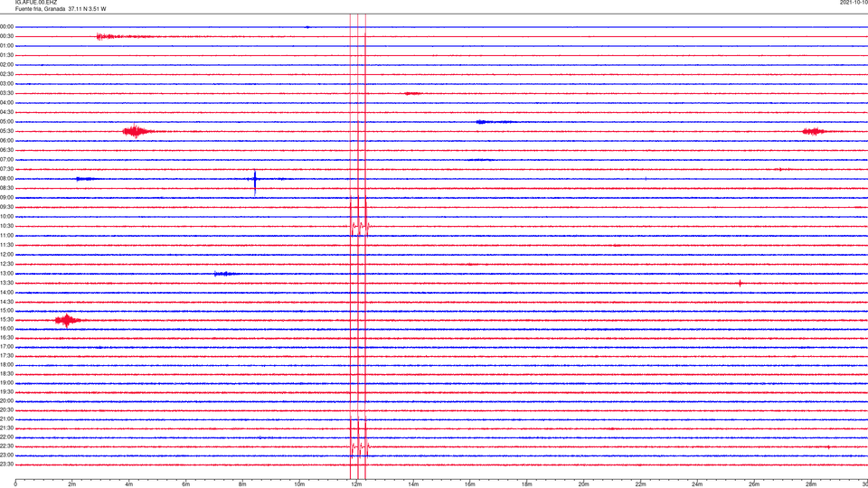Select the 20:00 trace time label
This screenshot has width=868, height=488.
(x=7, y=400)
